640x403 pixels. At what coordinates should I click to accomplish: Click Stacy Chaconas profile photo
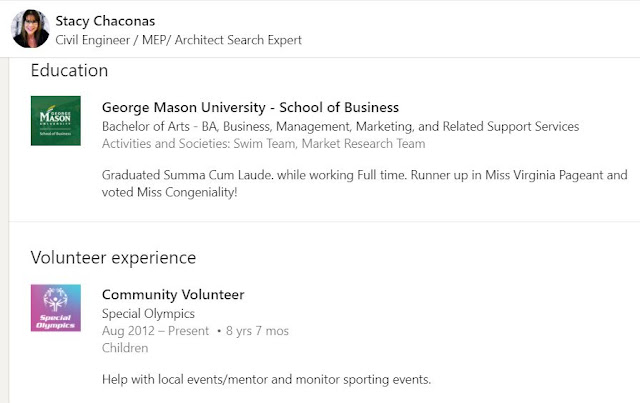(30, 30)
